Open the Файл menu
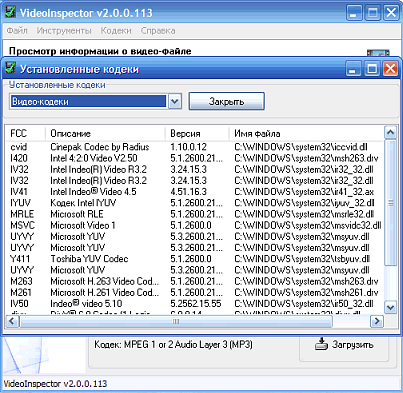This screenshot has height=393, width=403. pyautogui.click(x=17, y=31)
